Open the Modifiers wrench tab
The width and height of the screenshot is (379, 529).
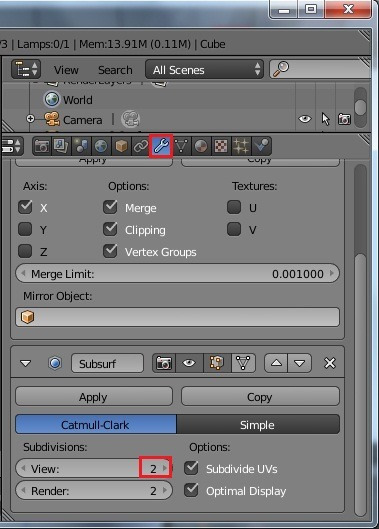click(161, 146)
